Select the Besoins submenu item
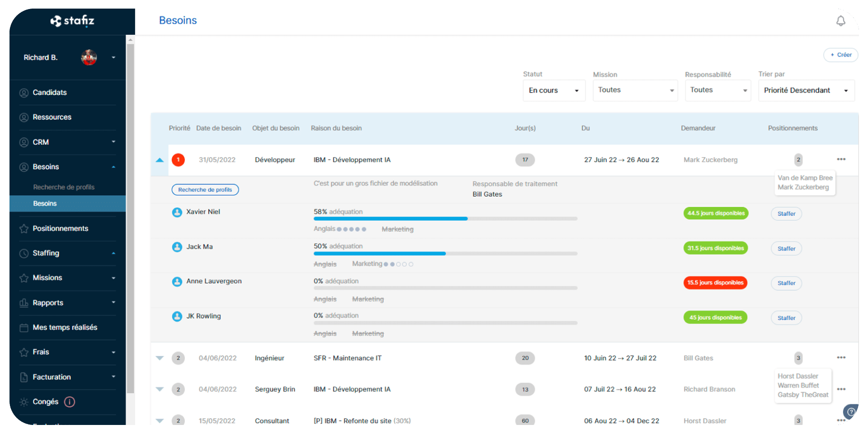Image resolution: width=868 pixels, height=434 pixels. (68, 203)
